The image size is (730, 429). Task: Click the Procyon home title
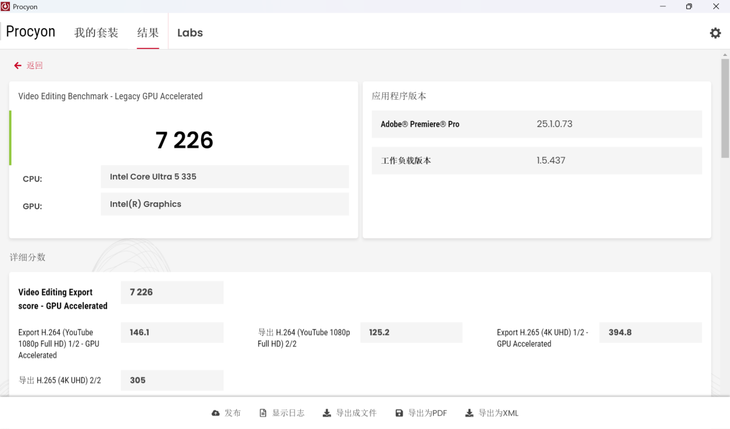click(x=31, y=32)
